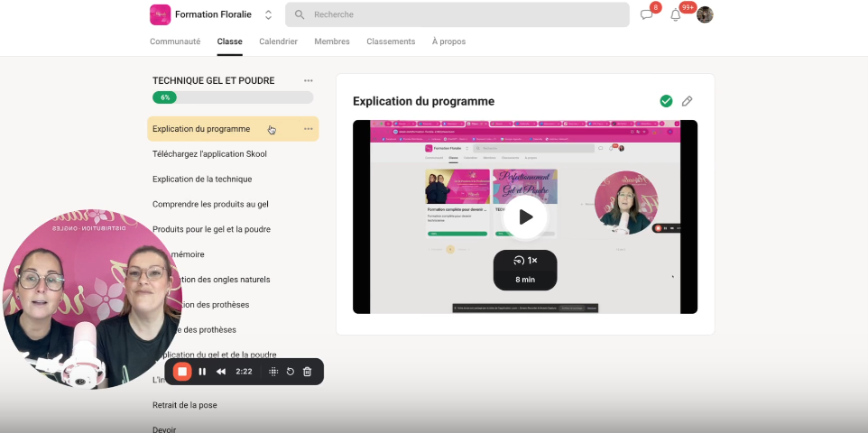Screen dimensions: 868x433
Task: Rewind the recording
Action: pos(220,372)
